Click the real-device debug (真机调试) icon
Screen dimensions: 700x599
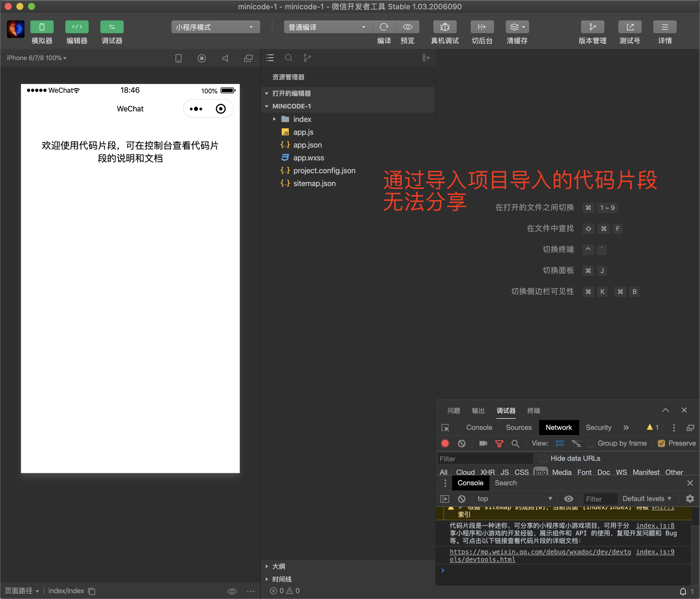pyautogui.click(x=444, y=27)
